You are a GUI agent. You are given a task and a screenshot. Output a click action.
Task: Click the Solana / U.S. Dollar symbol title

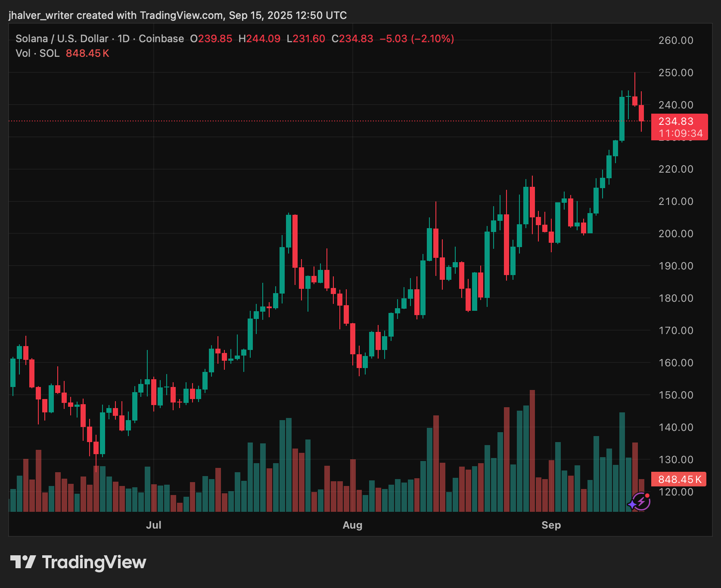click(x=62, y=39)
